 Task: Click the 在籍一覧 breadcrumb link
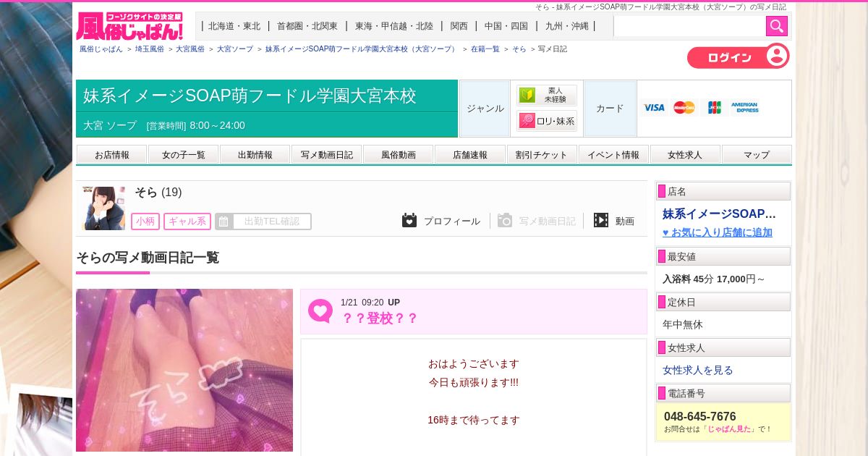pos(485,49)
